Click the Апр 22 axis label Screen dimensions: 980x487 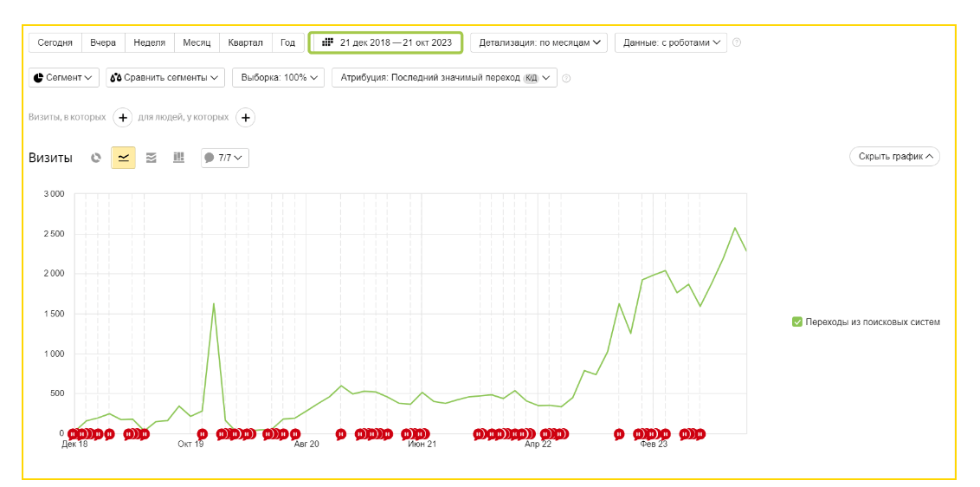(x=538, y=445)
